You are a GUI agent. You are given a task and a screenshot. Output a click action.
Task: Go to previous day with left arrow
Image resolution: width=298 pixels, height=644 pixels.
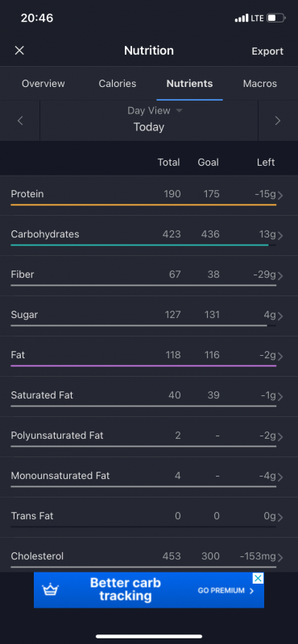(20, 120)
